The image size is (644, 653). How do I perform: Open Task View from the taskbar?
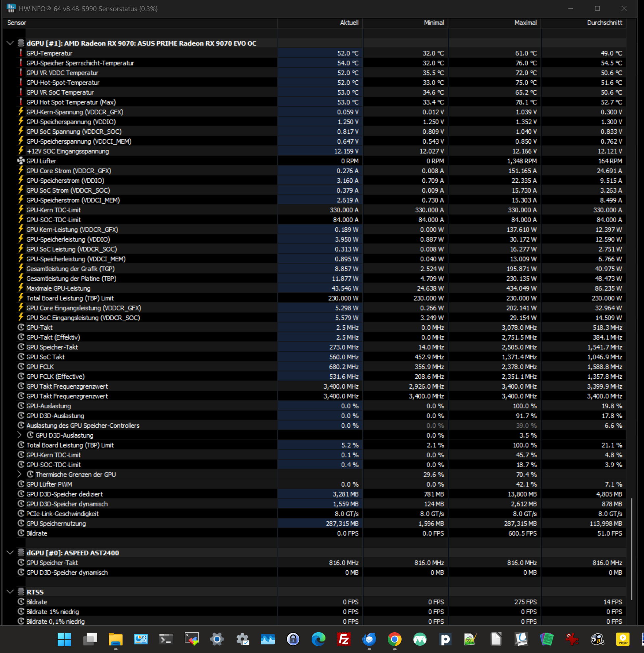[x=90, y=639]
